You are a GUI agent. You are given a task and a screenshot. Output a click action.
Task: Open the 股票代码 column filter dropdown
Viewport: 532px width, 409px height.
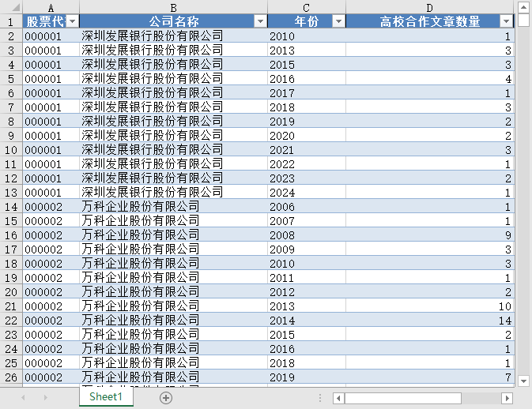tap(72, 21)
